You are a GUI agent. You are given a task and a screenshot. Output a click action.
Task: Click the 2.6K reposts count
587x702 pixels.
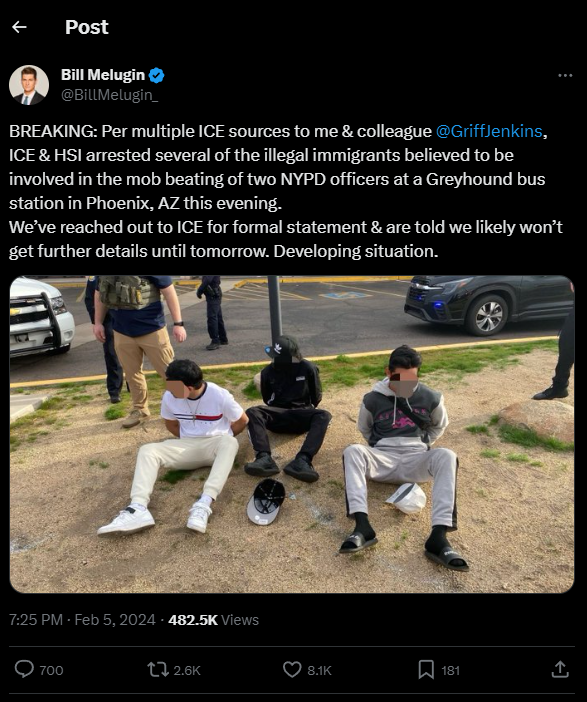[187, 670]
